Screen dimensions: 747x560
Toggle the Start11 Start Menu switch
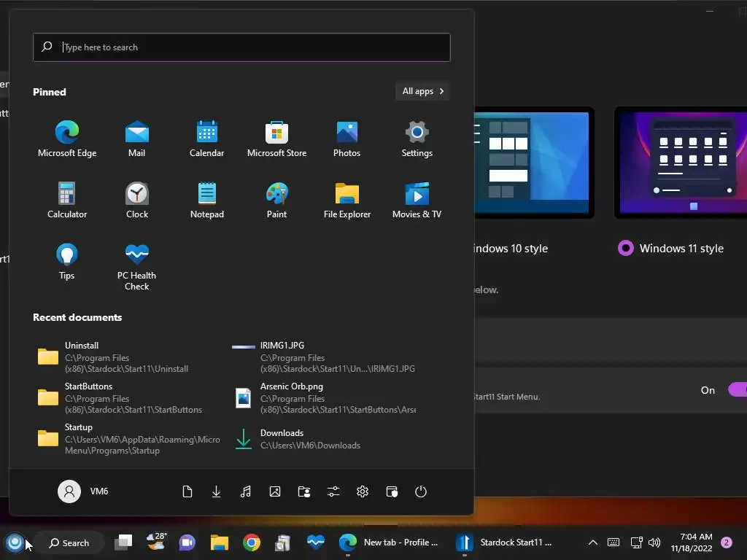(x=738, y=389)
